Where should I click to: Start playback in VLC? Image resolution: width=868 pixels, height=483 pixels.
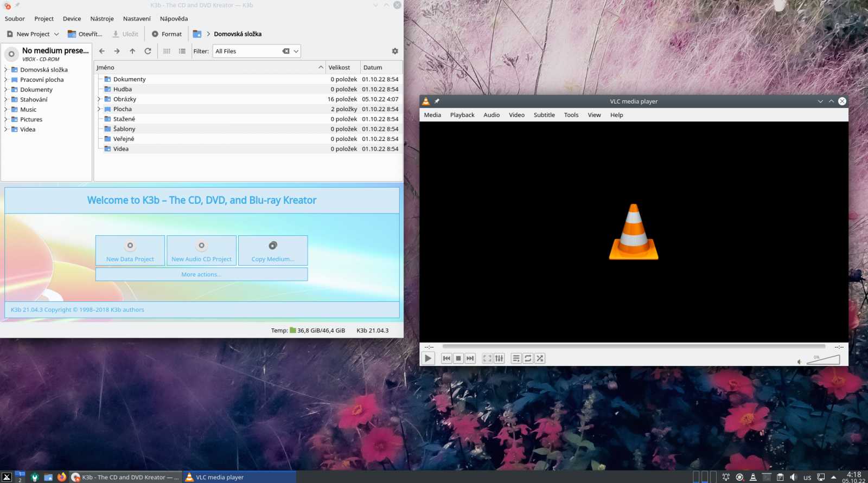coord(428,358)
